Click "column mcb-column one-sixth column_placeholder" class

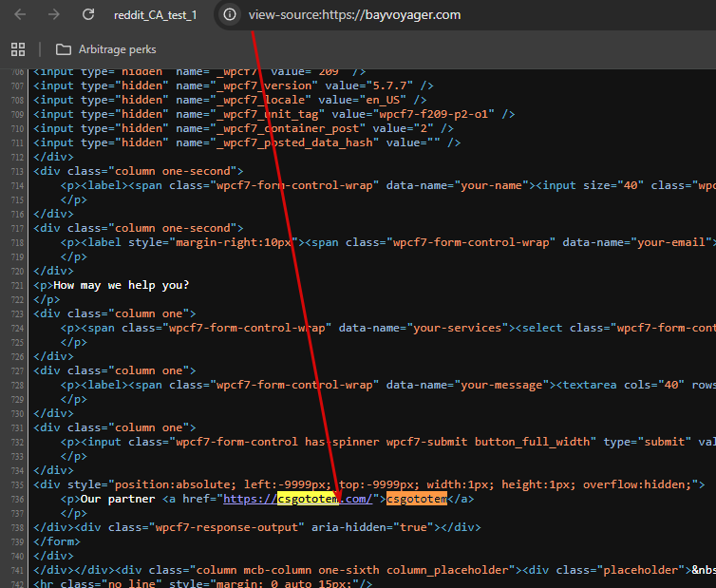352,570
